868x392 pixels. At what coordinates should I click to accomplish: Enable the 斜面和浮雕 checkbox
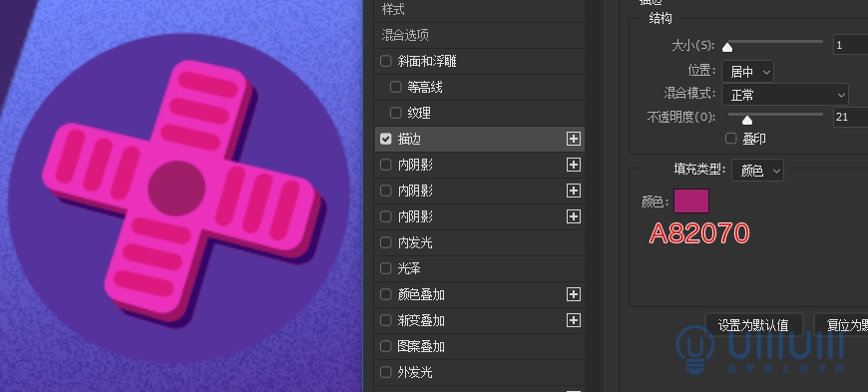coord(386,61)
